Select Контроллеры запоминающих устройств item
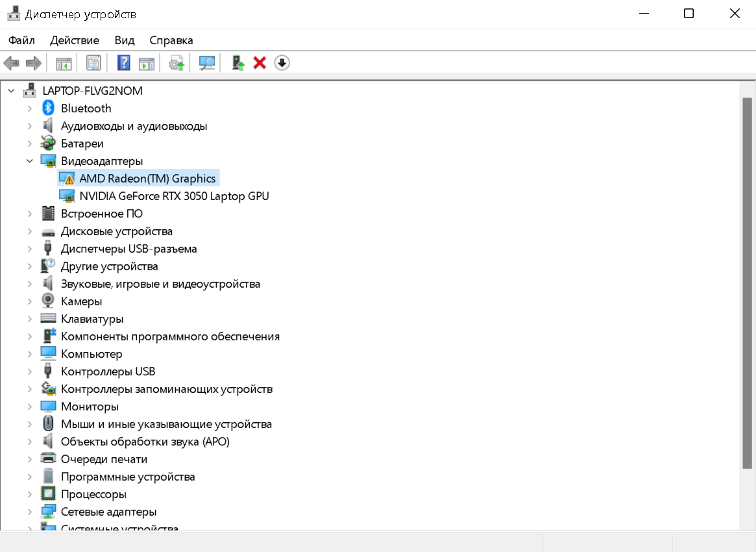The height and width of the screenshot is (552, 756). click(x=167, y=389)
